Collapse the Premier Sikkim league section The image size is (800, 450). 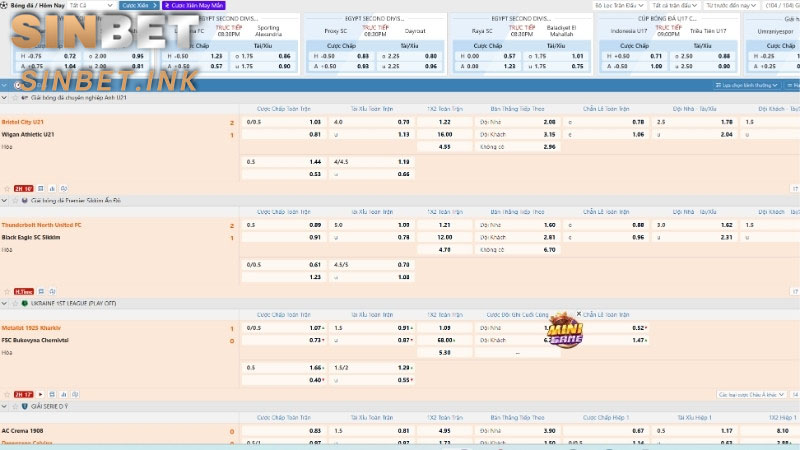(x=5, y=201)
